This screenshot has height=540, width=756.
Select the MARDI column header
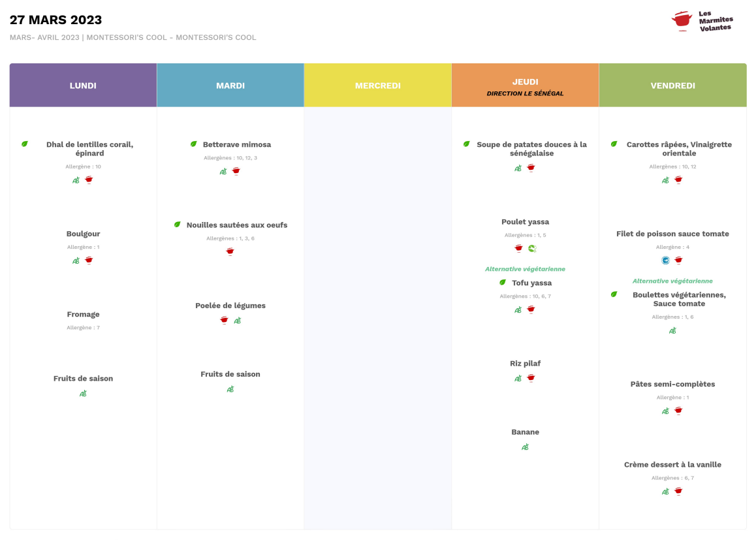(230, 86)
